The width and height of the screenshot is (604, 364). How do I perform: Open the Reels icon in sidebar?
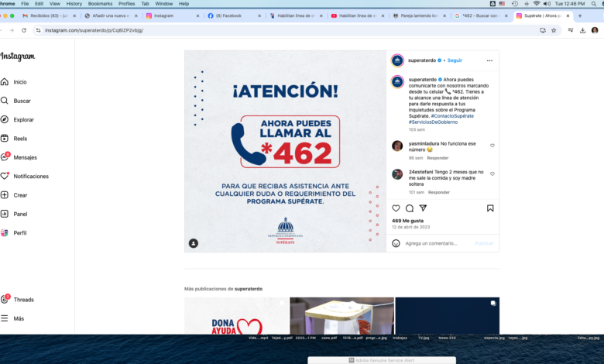point(5,139)
